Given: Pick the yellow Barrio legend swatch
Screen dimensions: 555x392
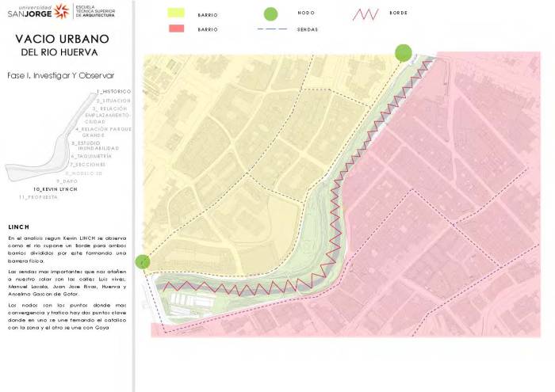Looking at the screenshot, I should (x=176, y=13).
